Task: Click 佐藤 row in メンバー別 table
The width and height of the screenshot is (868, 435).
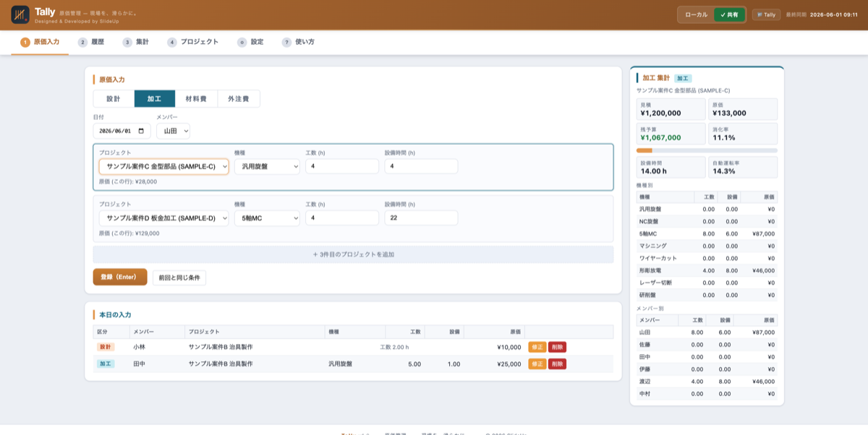Action: pos(707,345)
